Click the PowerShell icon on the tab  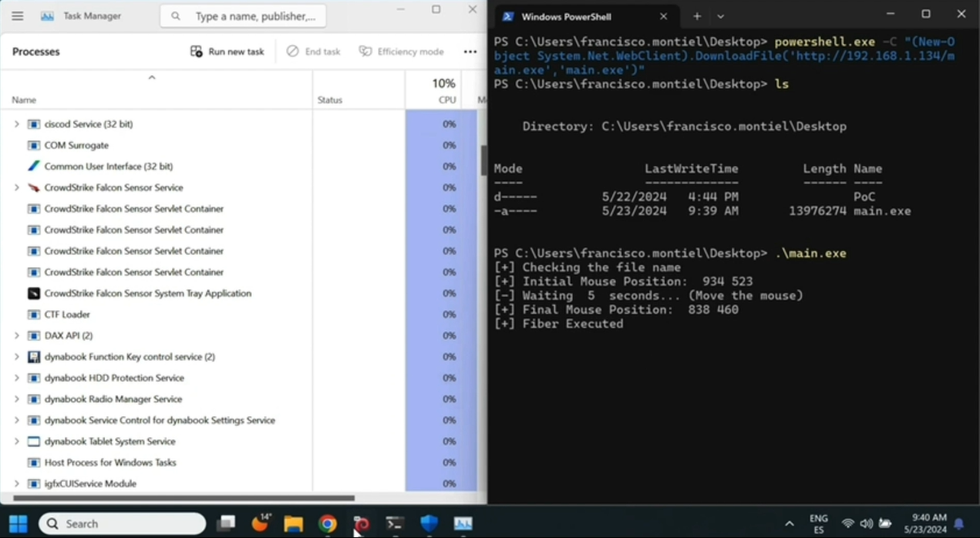(x=507, y=16)
